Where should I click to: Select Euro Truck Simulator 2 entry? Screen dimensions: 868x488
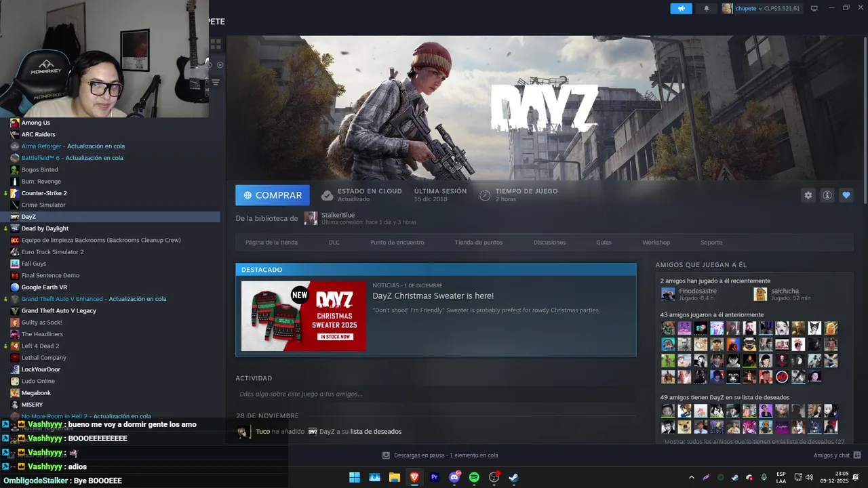coord(53,252)
